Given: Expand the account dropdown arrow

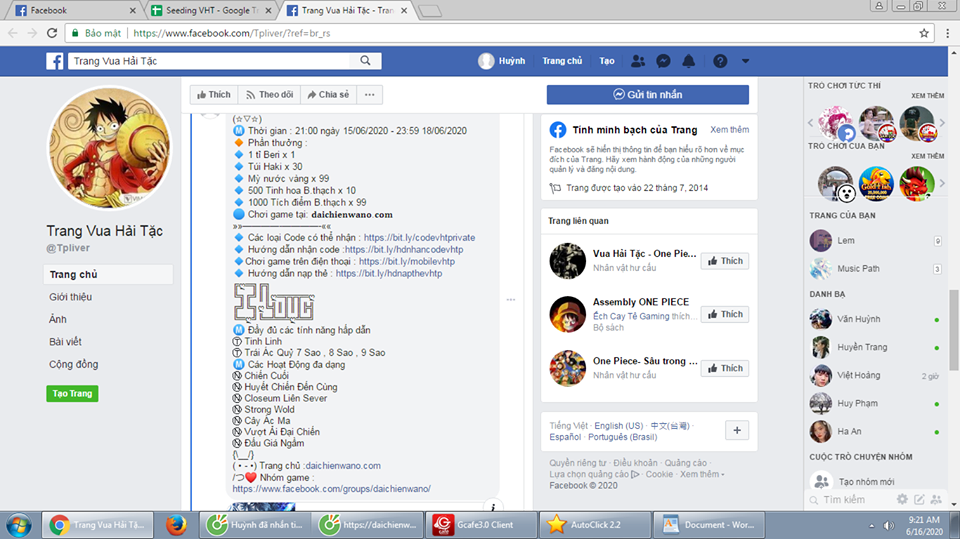Looking at the screenshot, I should [x=745, y=61].
